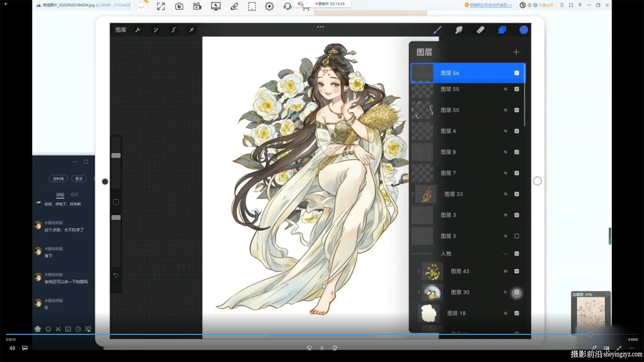Select the 图层 33 layer row
Screen dimensions: 644x362
click(x=468, y=194)
